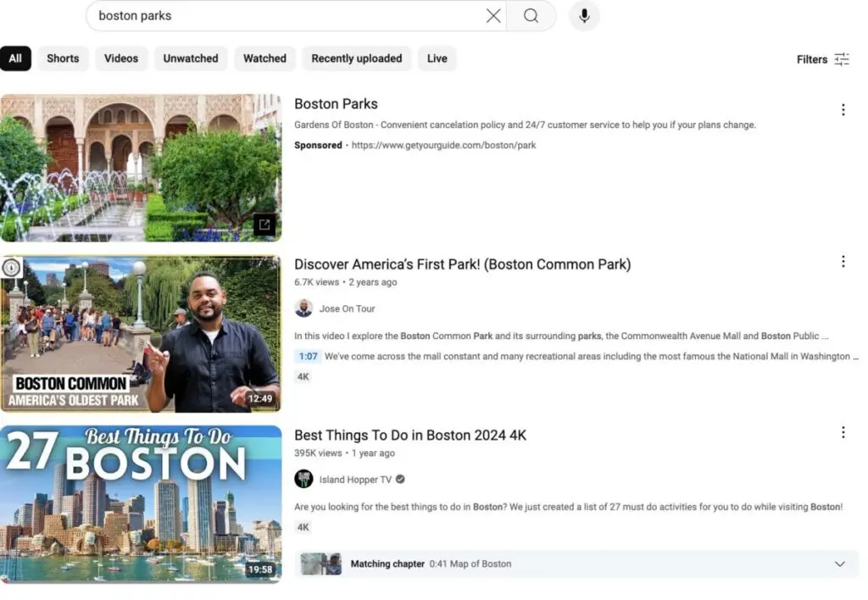
Task: Toggle the Watched filter chip
Action: click(x=264, y=58)
